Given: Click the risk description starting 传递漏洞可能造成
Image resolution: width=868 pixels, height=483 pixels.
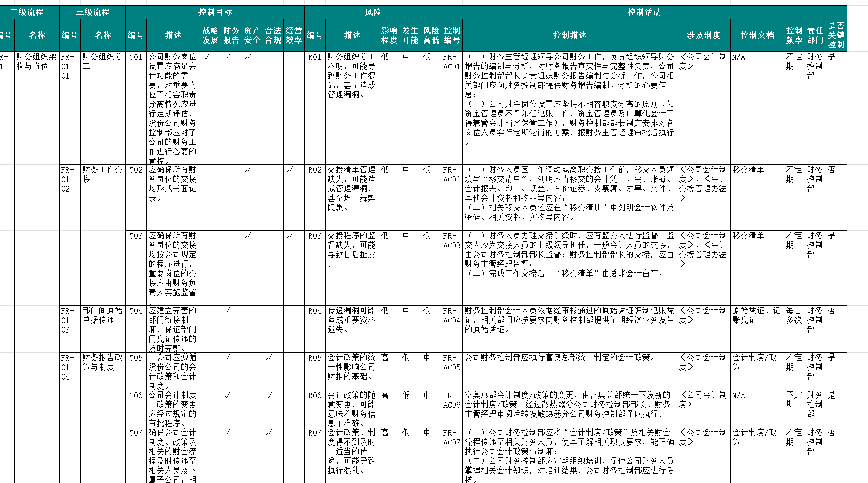Looking at the screenshot, I should [352, 328].
